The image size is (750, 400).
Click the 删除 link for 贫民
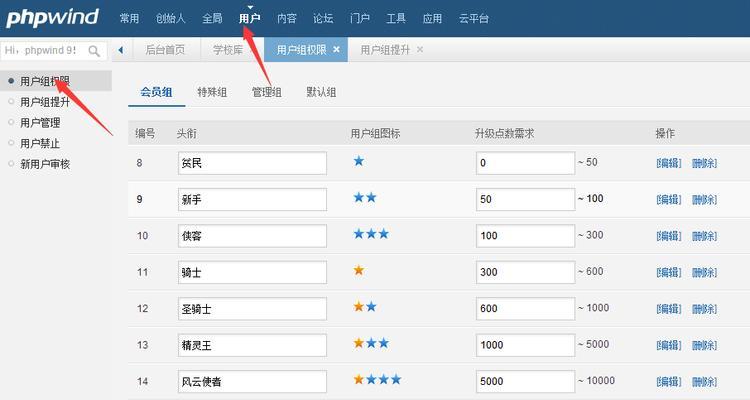pos(705,163)
